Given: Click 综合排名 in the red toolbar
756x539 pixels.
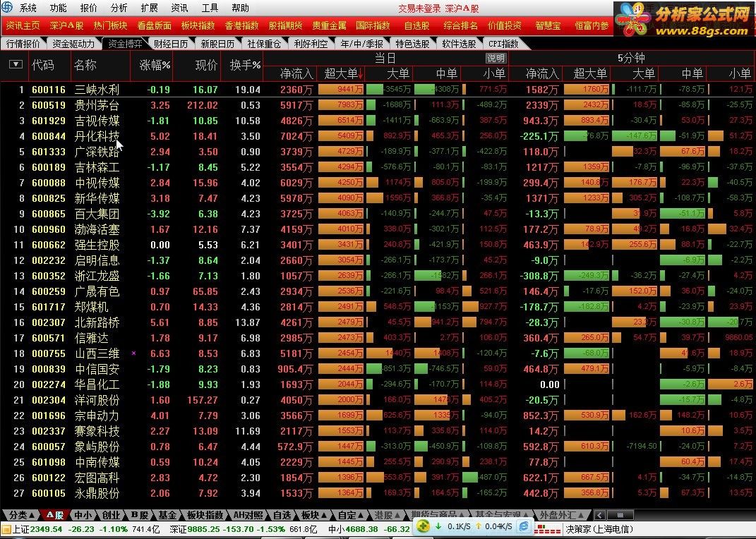Looking at the screenshot, I should coord(461,25).
